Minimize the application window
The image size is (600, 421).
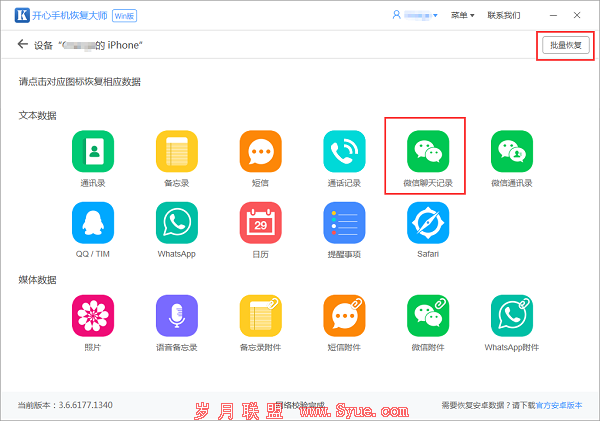coord(553,15)
